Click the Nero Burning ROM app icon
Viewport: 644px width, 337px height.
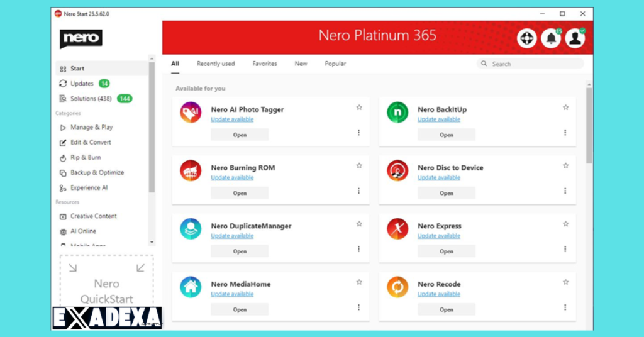191,171
